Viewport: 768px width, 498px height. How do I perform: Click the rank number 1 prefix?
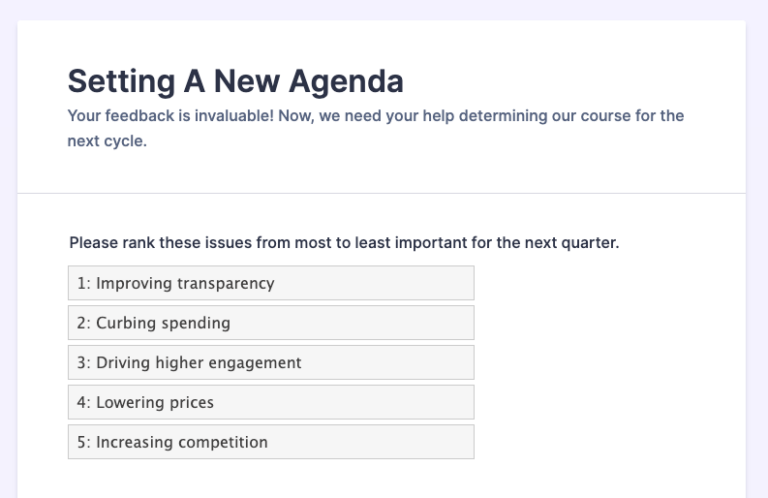(82, 283)
